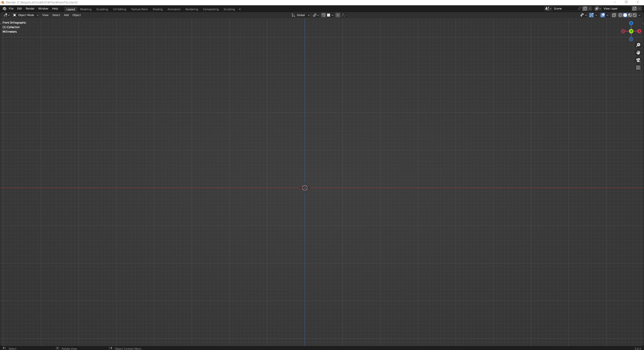The width and height of the screenshot is (644, 350).
Task: Open the snapping options dropdown
Action: coord(330,15)
